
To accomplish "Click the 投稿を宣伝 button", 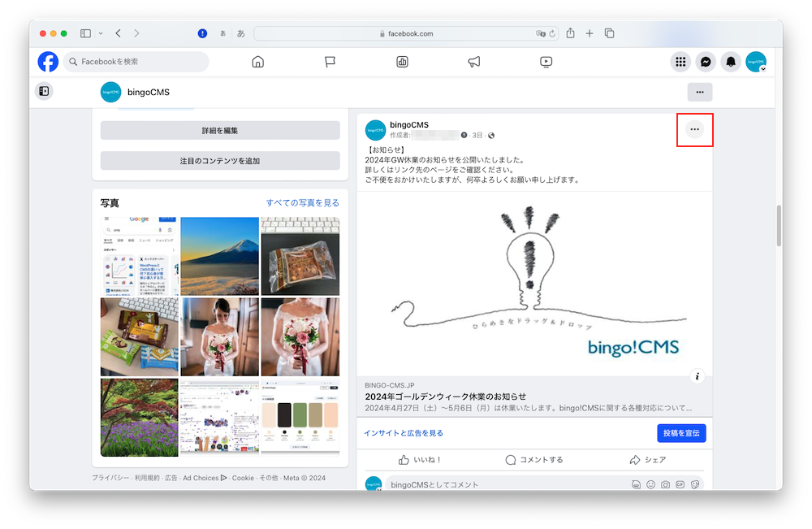I will coord(681,433).
